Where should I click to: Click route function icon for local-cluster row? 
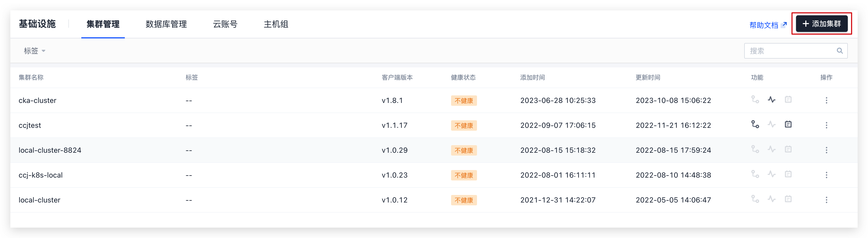755,199
